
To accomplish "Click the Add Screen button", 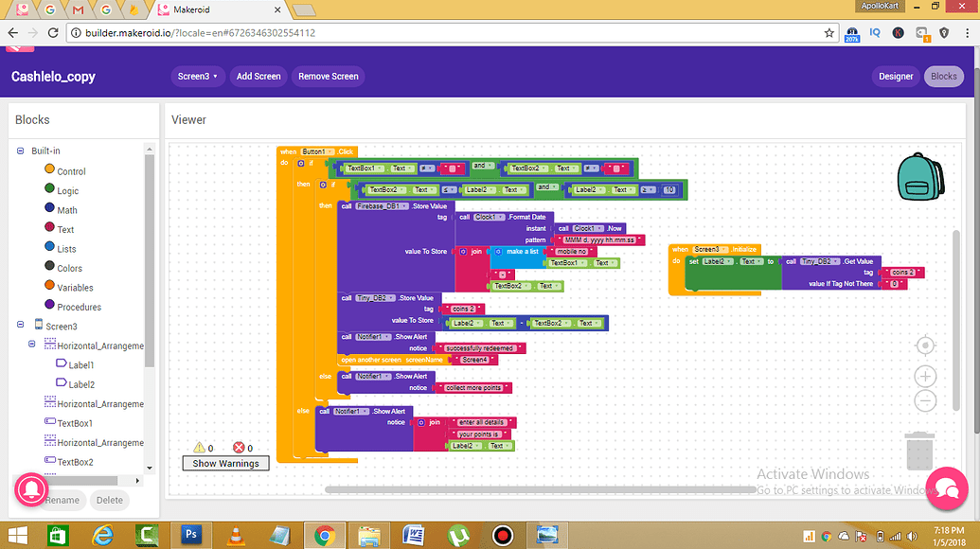I will click(x=258, y=76).
